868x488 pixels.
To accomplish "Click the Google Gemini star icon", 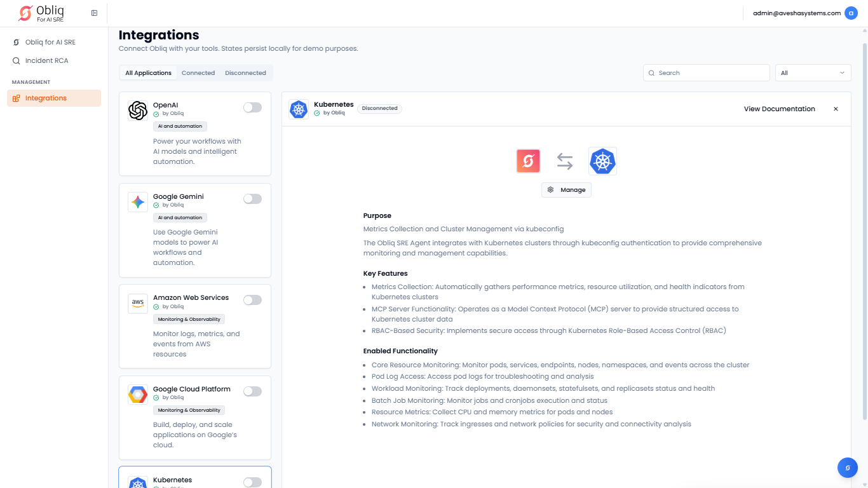I will [x=138, y=202].
